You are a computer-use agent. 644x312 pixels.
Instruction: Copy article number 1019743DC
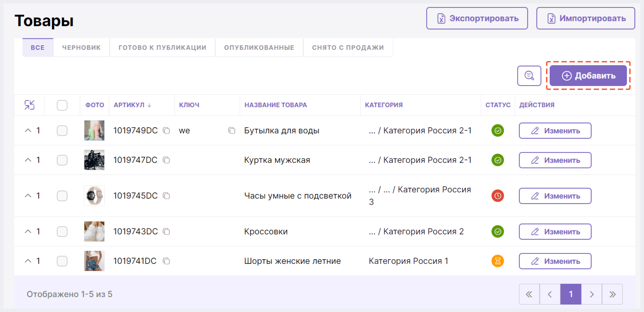tap(166, 231)
